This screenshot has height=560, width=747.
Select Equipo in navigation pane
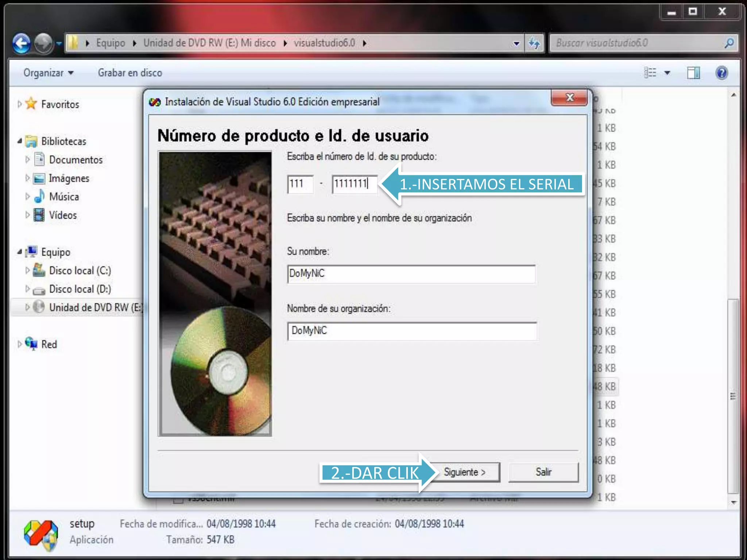coord(55,252)
